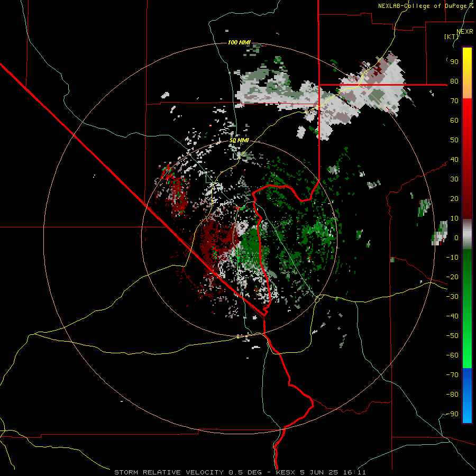Click the "NEXLAB-College of DuPage" header text
Viewport: 476px width, 476px height.
[x=422, y=6]
